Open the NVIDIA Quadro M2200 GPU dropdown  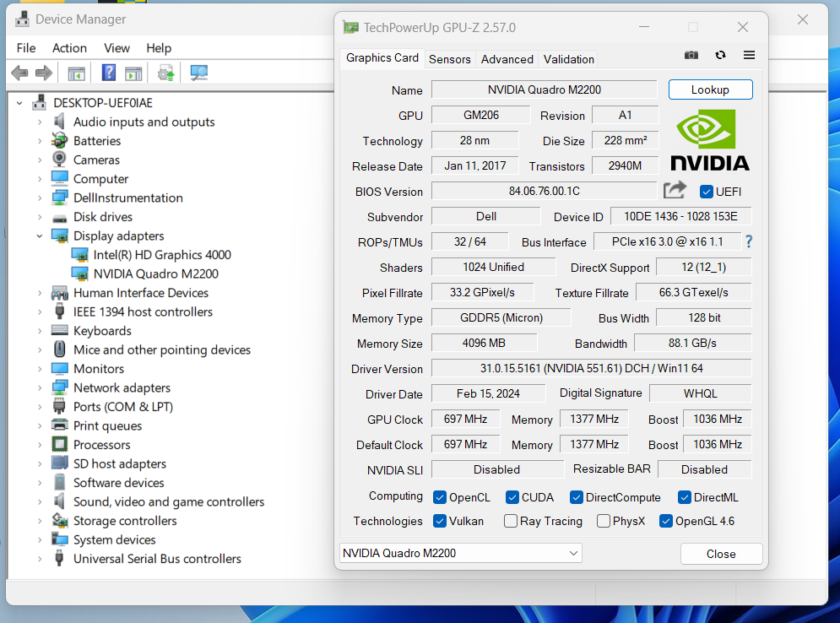(461, 553)
